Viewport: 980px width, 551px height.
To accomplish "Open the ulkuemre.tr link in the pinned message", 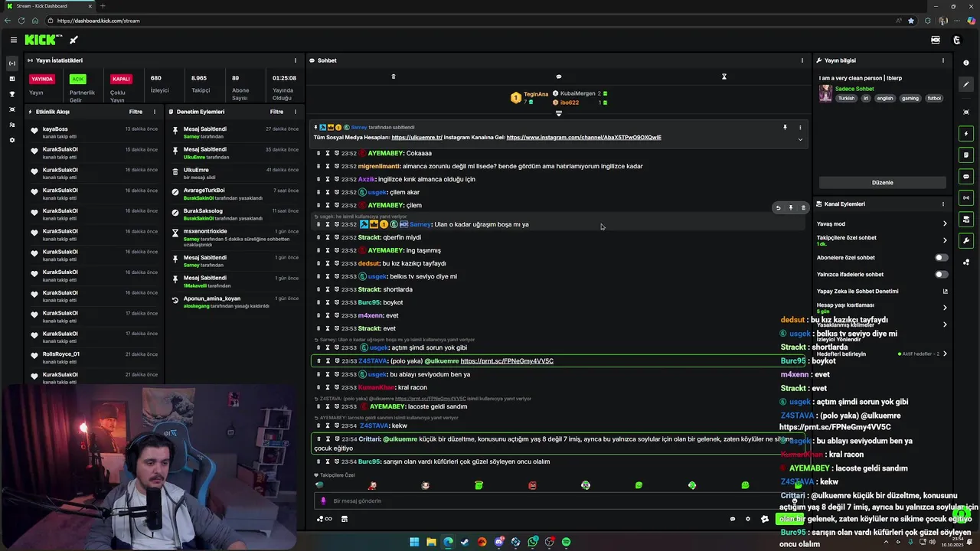I will 417,138.
